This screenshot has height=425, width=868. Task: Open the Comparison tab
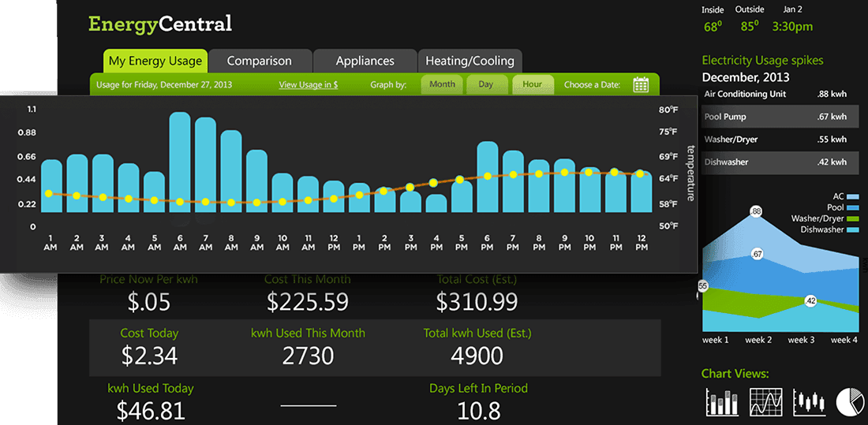259,61
